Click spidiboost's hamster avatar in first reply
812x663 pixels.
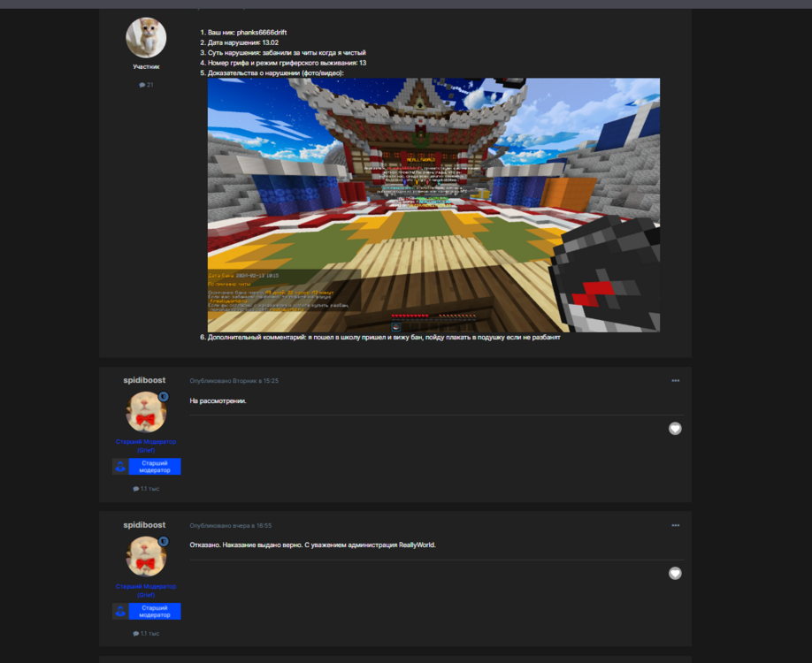pyautogui.click(x=146, y=412)
